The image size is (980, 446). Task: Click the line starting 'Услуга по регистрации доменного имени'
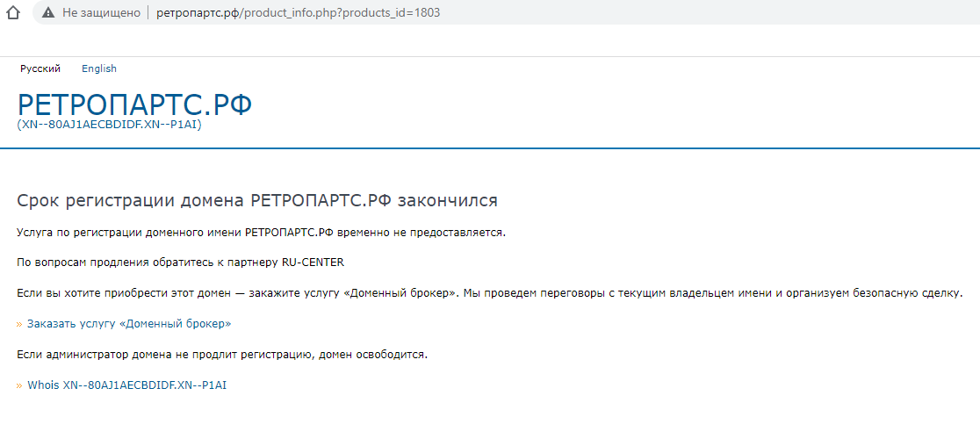(x=261, y=233)
